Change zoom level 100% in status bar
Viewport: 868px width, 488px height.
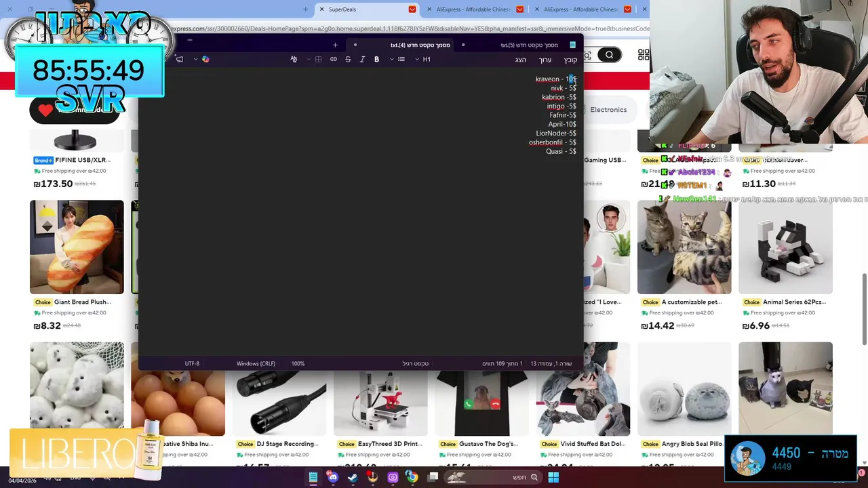click(298, 364)
